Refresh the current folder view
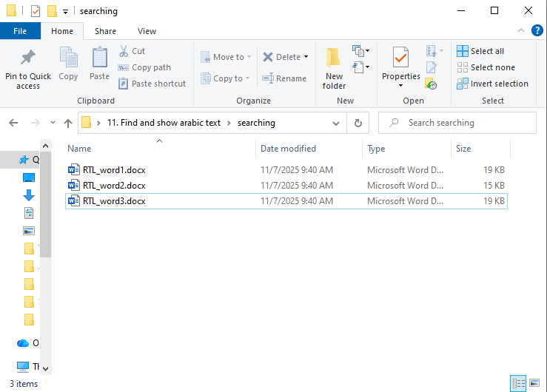Viewport: 547px width, 392px height. pos(358,123)
